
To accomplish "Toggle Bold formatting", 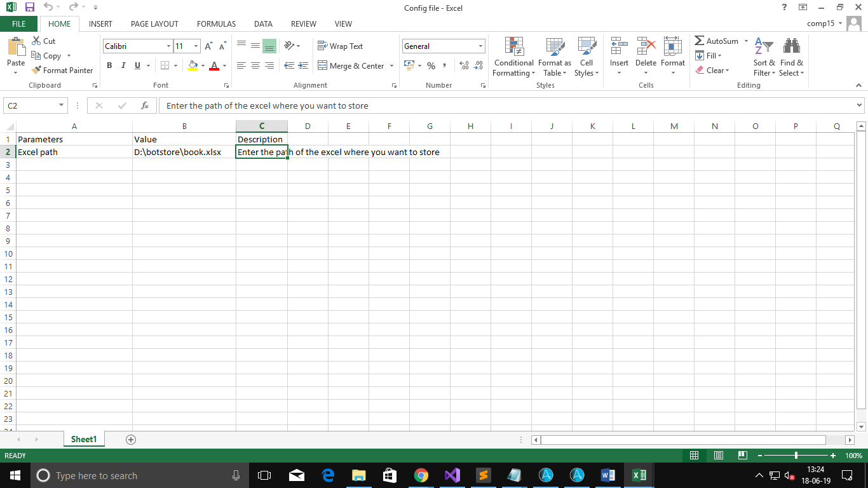I will [x=109, y=65].
